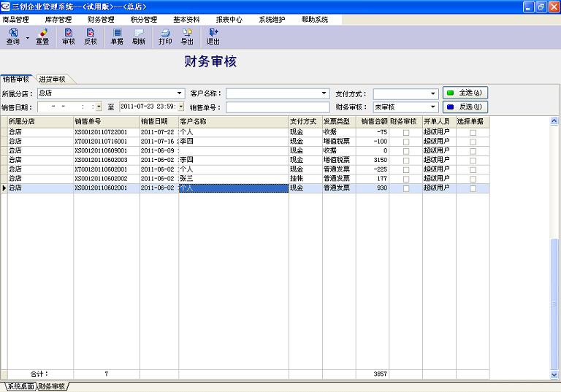
Task: Click scroll-up arrow of the grid scrollbar
Action: 554,121
